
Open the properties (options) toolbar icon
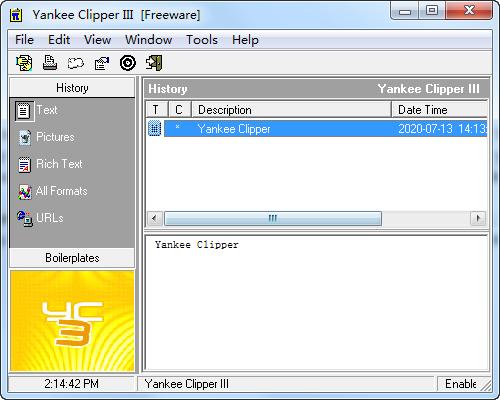pyautogui.click(x=102, y=63)
